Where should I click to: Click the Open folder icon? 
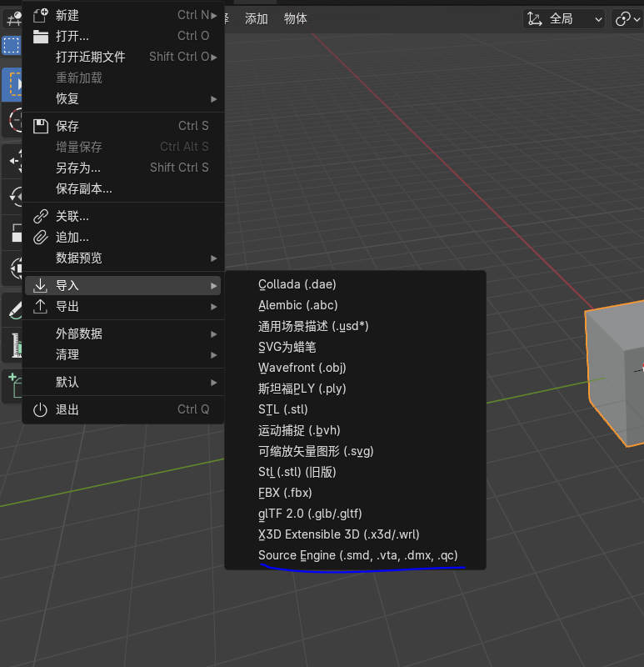pyautogui.click(x=41, y=37)
